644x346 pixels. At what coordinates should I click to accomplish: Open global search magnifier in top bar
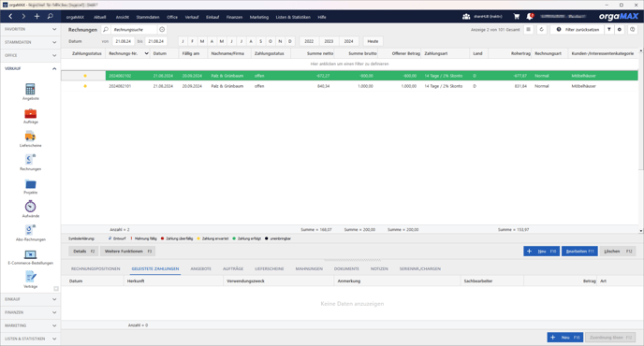[51, 17]
